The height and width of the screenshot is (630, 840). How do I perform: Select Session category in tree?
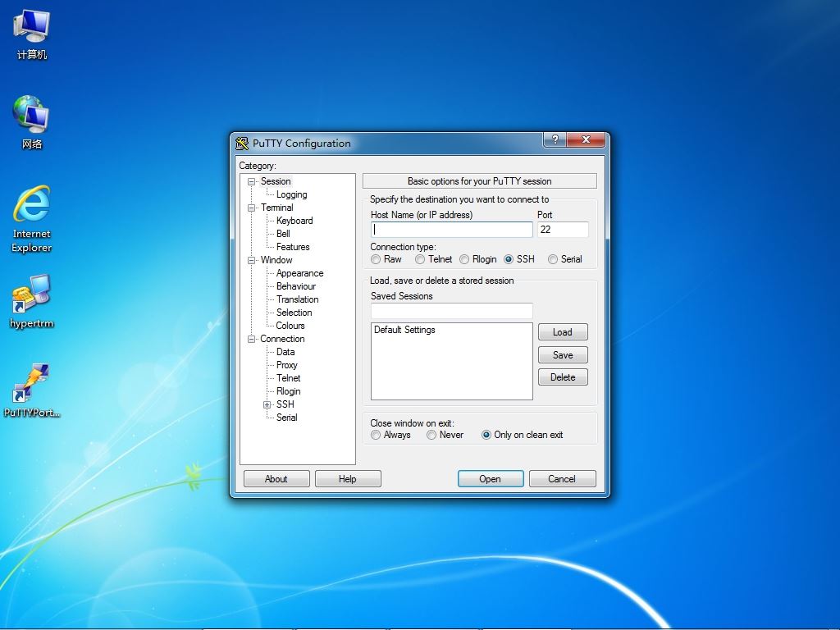276,181
